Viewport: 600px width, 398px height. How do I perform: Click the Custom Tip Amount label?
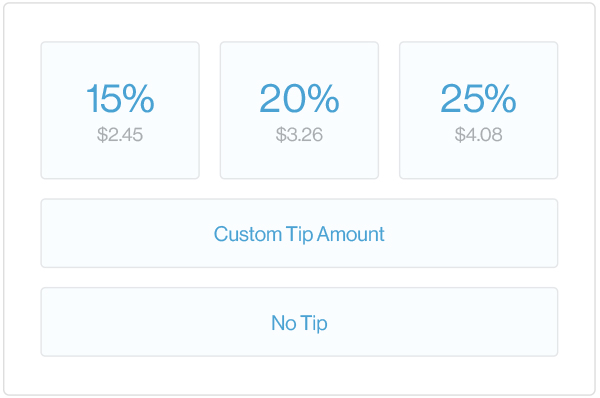pos(299,234)
